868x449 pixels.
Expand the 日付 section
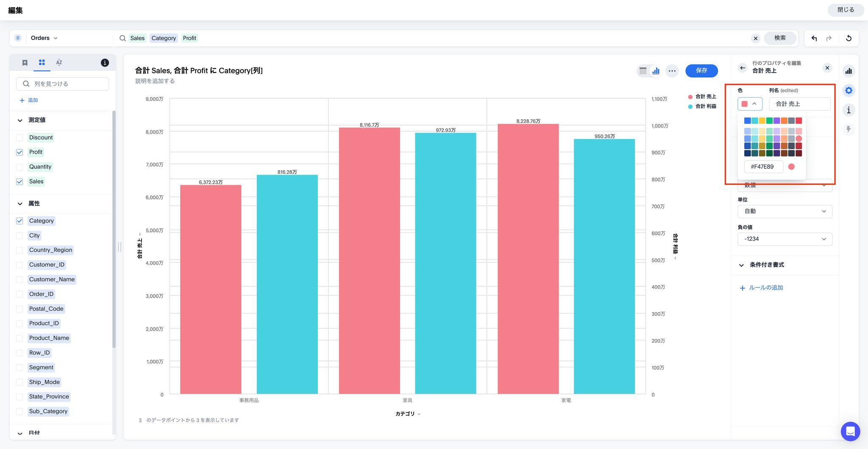coord(20,433)
